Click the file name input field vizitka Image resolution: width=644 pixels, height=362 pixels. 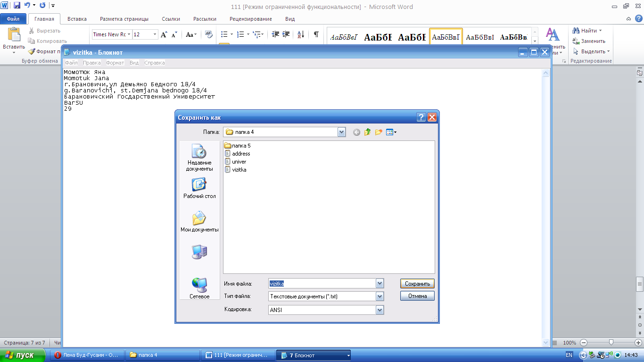322,284
